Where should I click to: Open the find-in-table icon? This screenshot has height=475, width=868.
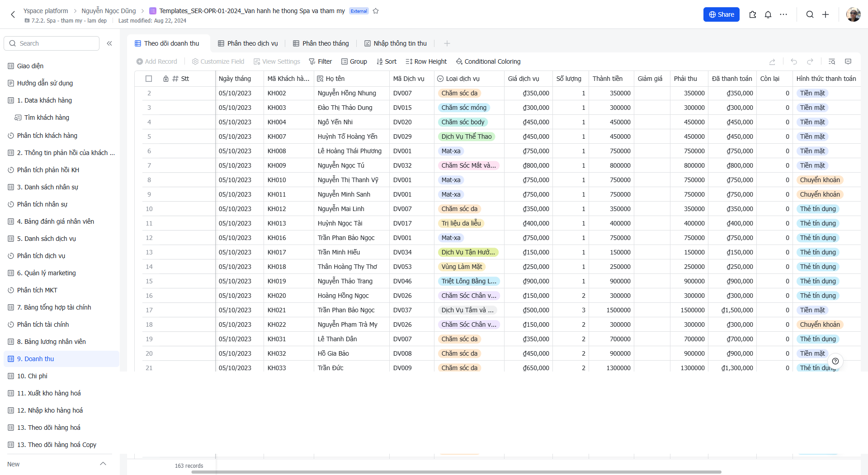832,61
